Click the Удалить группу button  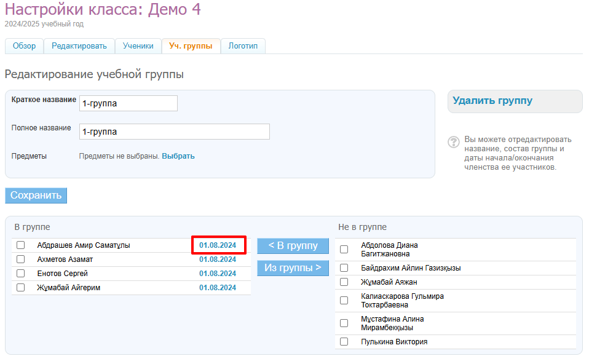[x=492, y=101]
